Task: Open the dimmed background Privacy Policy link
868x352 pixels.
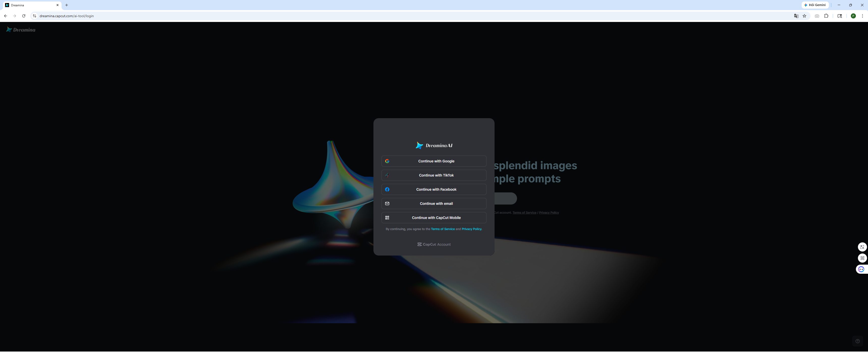Action: (549, 213)
